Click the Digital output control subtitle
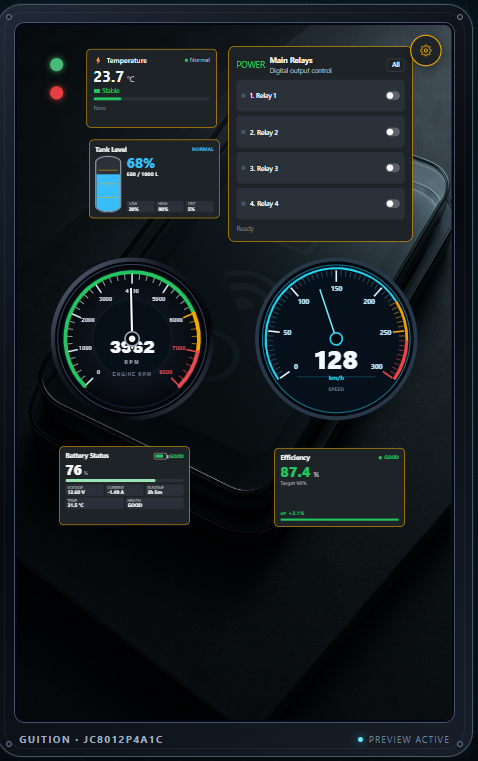 [x=301, y=71]
